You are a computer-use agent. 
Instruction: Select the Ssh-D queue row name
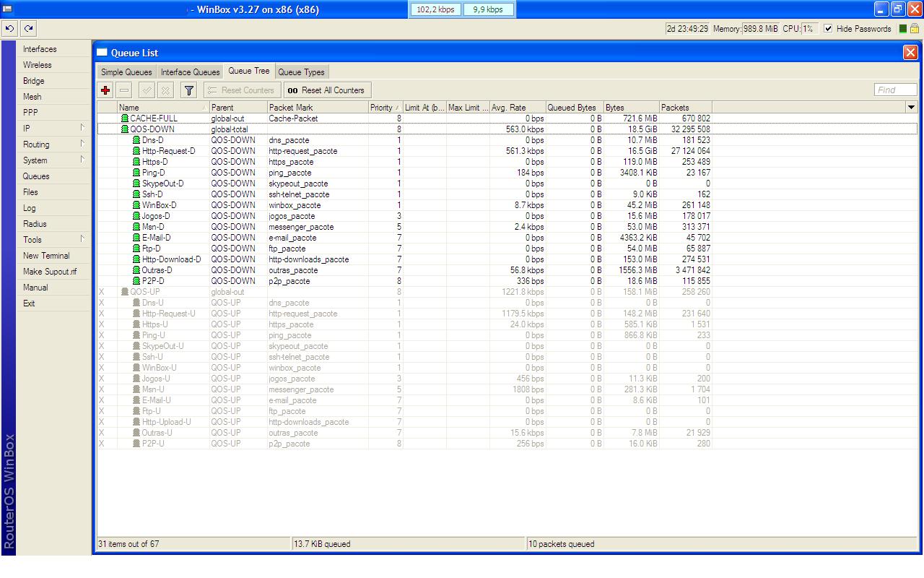point(152,194)
